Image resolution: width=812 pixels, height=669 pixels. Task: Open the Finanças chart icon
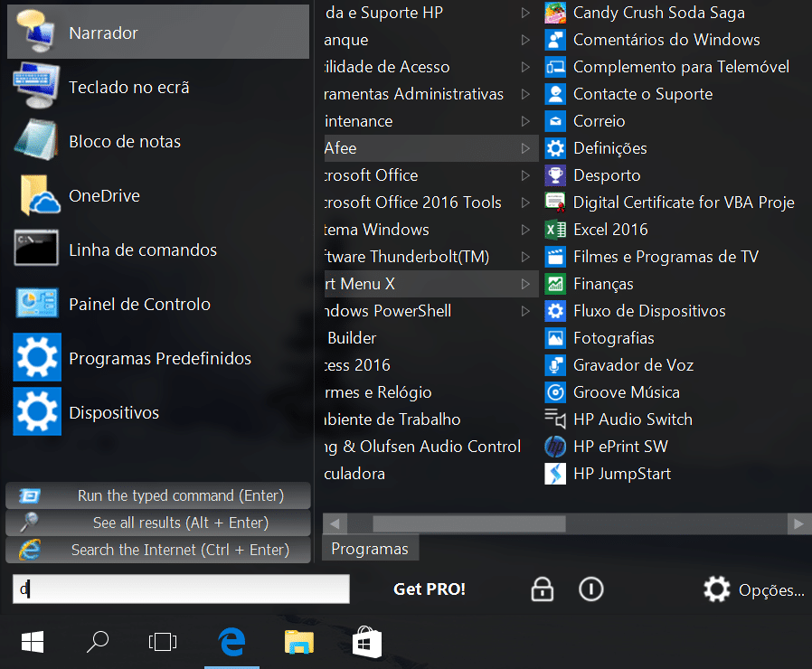coord(555,284)
